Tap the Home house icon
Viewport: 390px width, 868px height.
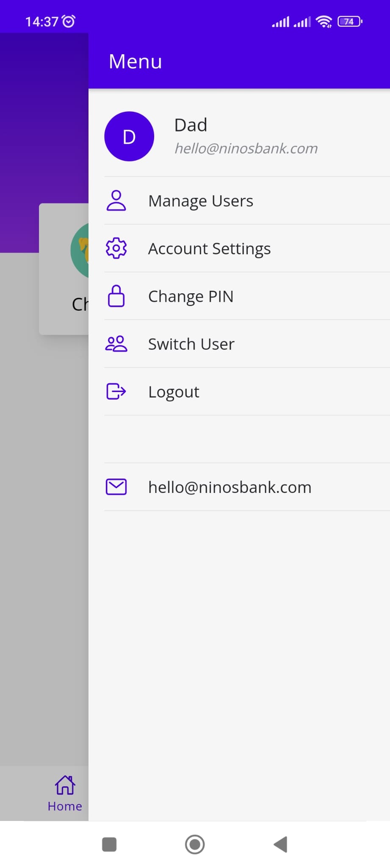(65, 785)
